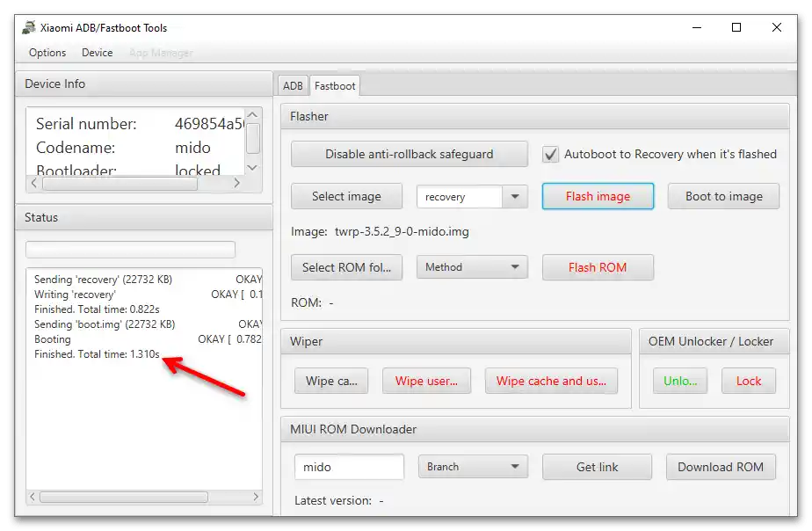Open the Device menu

(97, 53)
